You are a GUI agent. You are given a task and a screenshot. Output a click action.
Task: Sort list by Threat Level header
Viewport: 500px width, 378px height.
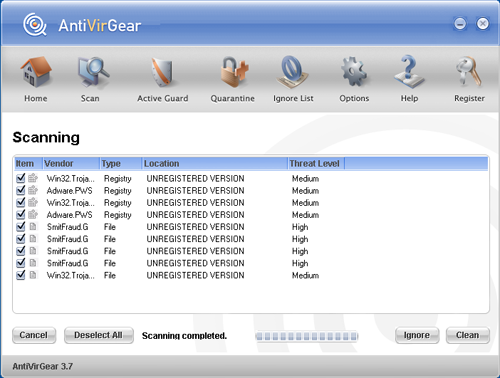click(316, 163)
